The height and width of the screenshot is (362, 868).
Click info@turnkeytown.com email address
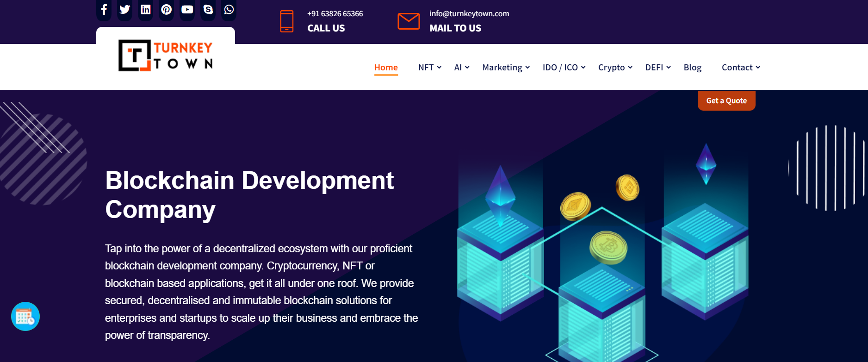point(469,14)
